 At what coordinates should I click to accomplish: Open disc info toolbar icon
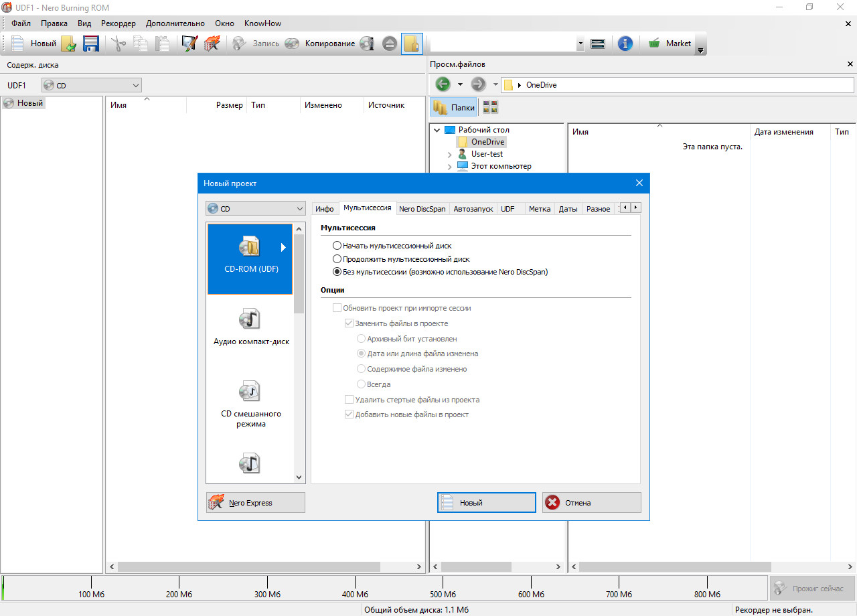click(368, 44)
